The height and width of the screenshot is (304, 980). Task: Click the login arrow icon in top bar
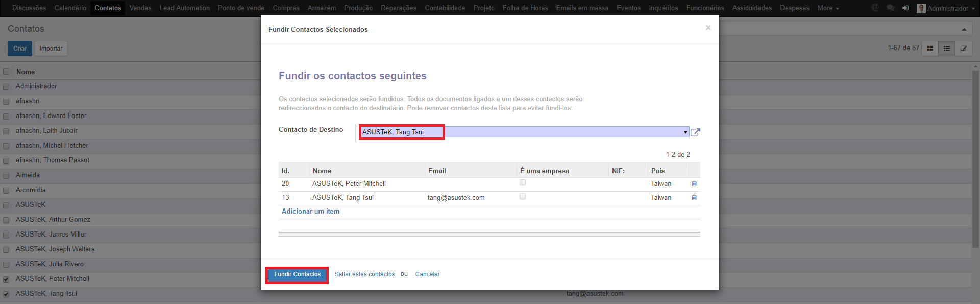tap(905, 8)
